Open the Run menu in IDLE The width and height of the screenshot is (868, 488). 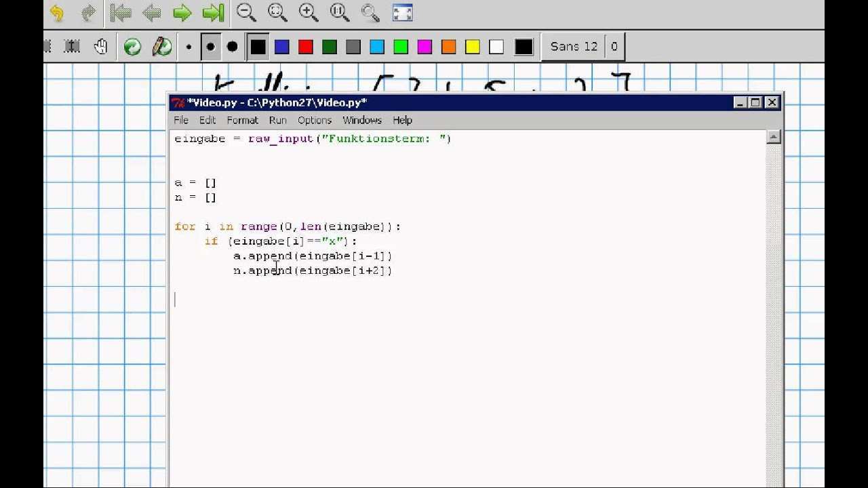[x=277, y=120]
